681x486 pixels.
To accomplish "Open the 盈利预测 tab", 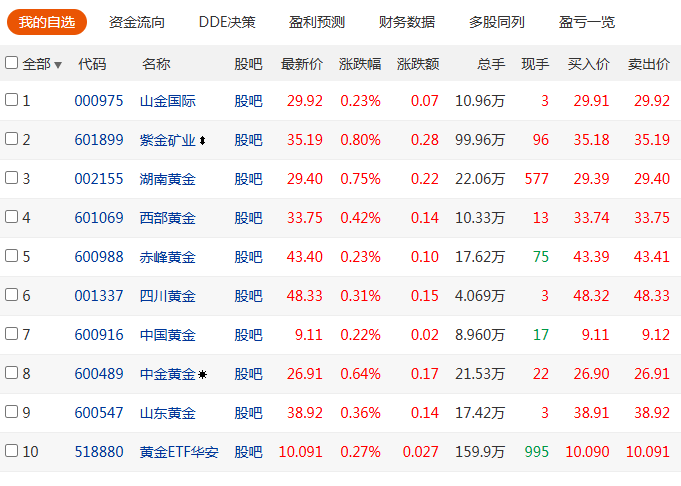I will [x=317, y=22].
